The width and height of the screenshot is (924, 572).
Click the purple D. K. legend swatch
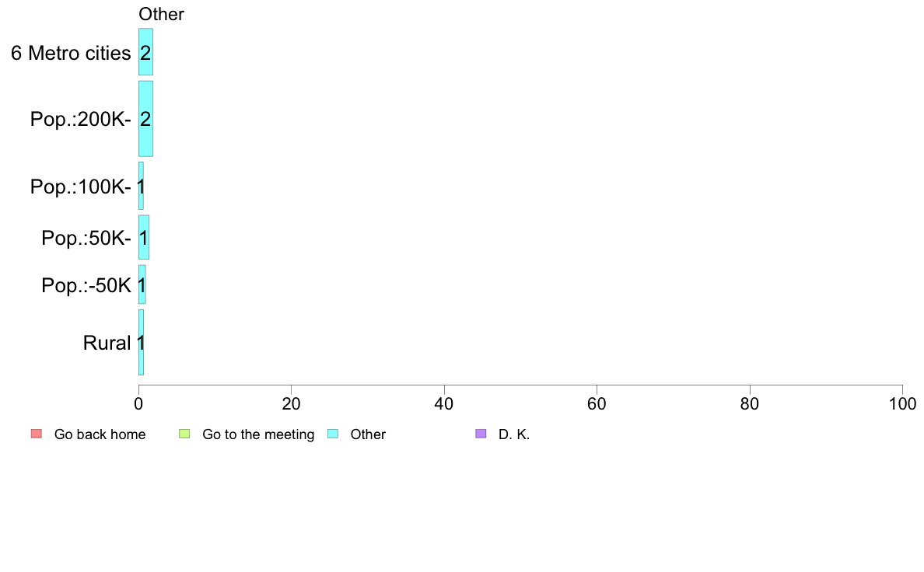point(481,434)
